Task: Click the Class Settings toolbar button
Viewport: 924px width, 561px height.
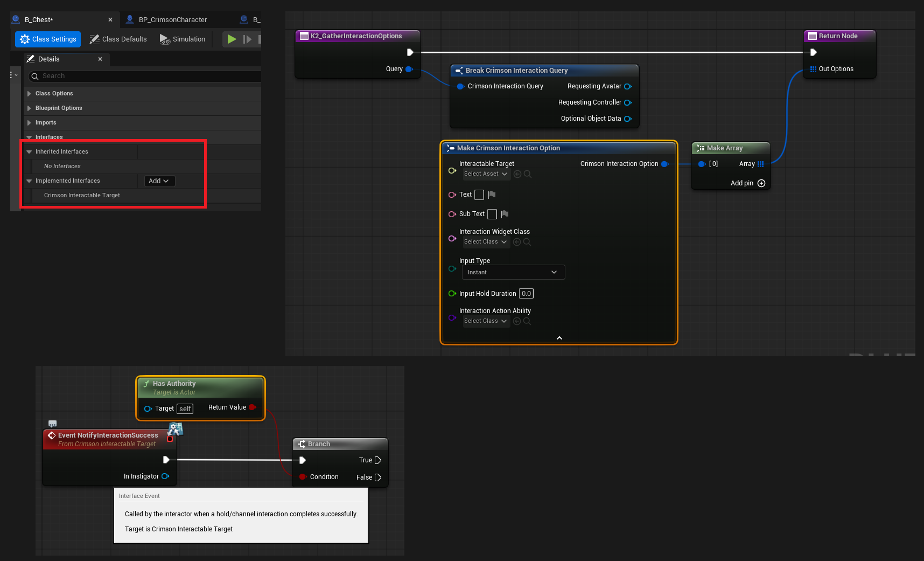Action: (48, 39)
